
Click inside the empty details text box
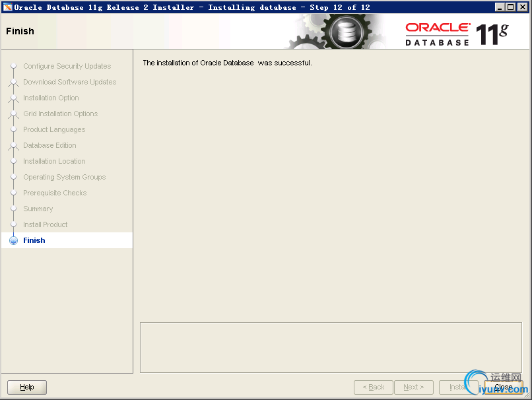click(331, 347)
